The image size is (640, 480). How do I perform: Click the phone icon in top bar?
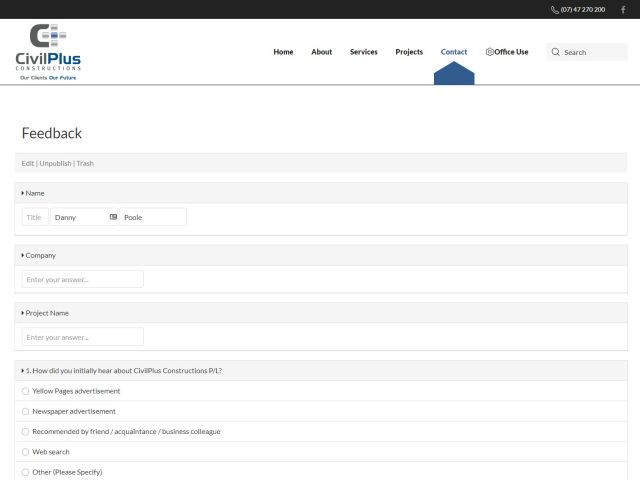click(x=555, y=10)
